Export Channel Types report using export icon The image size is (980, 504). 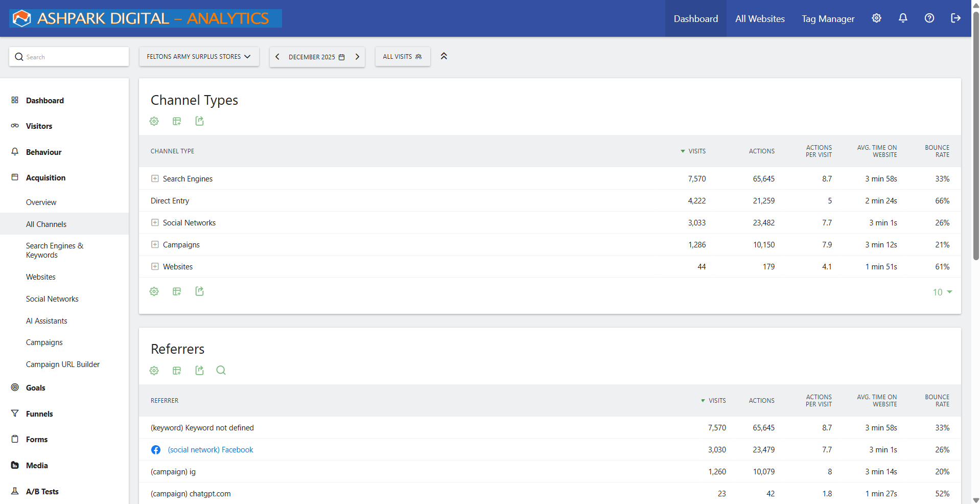199,121
